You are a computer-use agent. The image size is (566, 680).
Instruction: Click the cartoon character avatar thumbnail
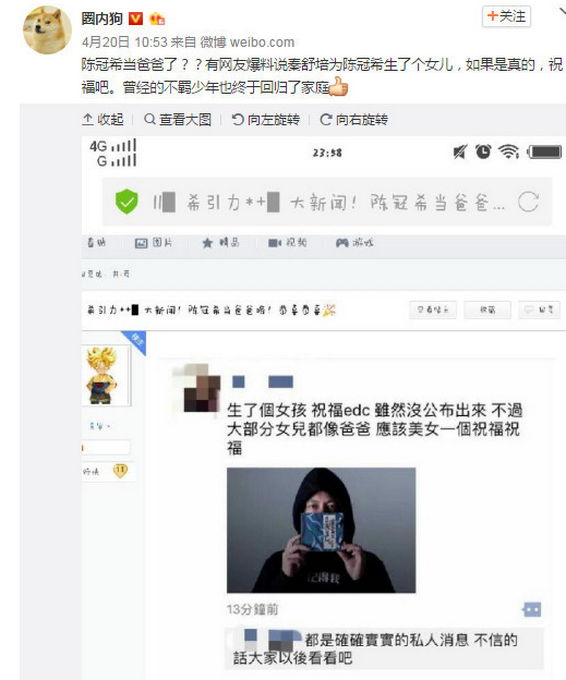coord(102,376)
